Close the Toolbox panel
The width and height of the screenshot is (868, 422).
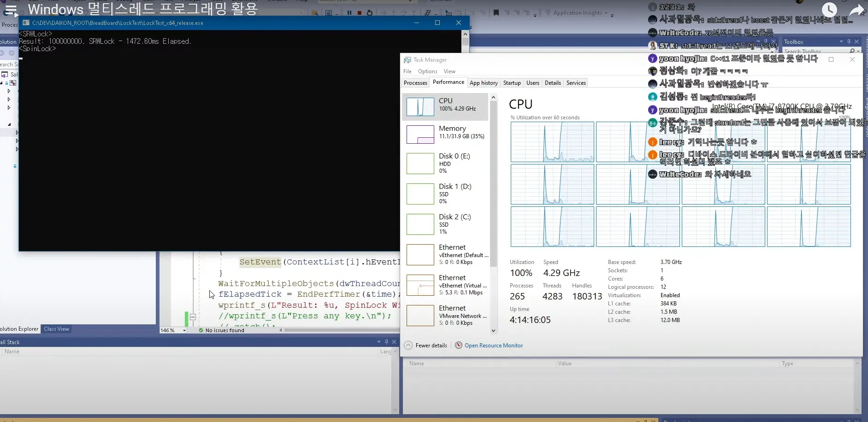coord(856,41)
